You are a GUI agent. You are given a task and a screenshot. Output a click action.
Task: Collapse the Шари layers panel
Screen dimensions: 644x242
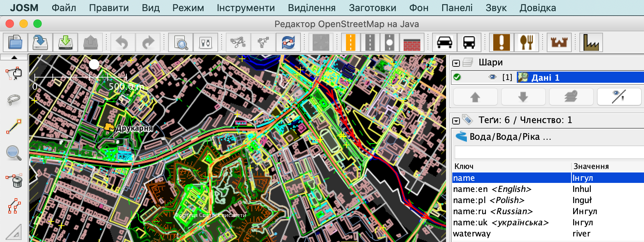456,63
